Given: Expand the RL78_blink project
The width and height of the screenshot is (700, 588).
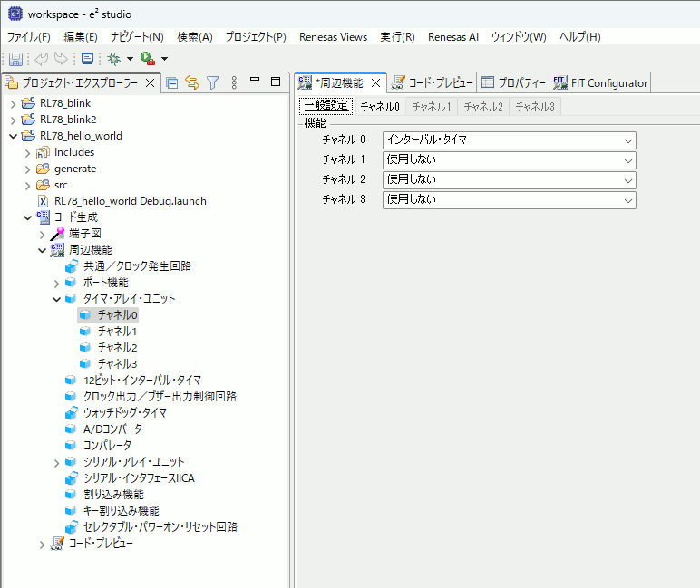Looking at the screenshot, I should click(x=13, y=103).
